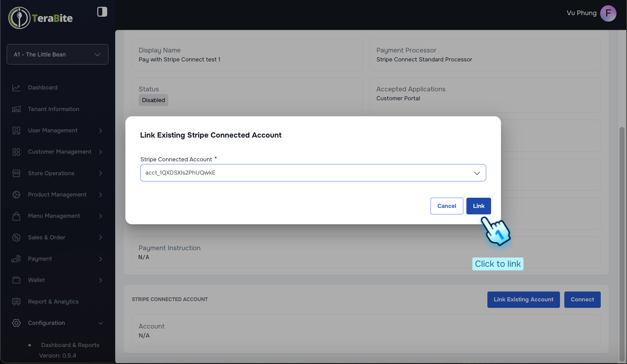627x364 pixels.
Task: Cancel the link account dialog
Action: 446,206
